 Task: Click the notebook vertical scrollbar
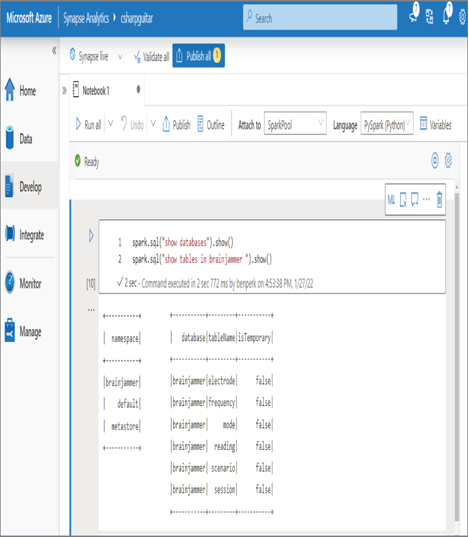(x=457, y=356)
